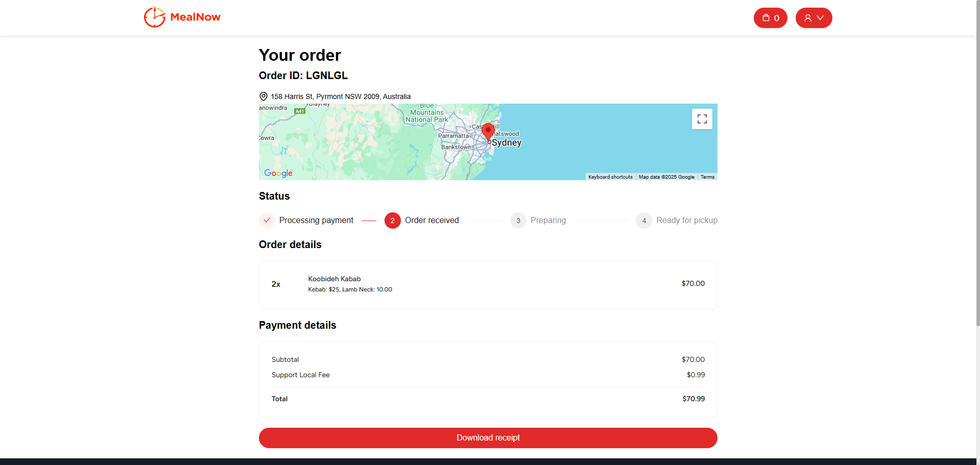
Task: Open the Terms link on the map
Action: click(x=707, y=177)
